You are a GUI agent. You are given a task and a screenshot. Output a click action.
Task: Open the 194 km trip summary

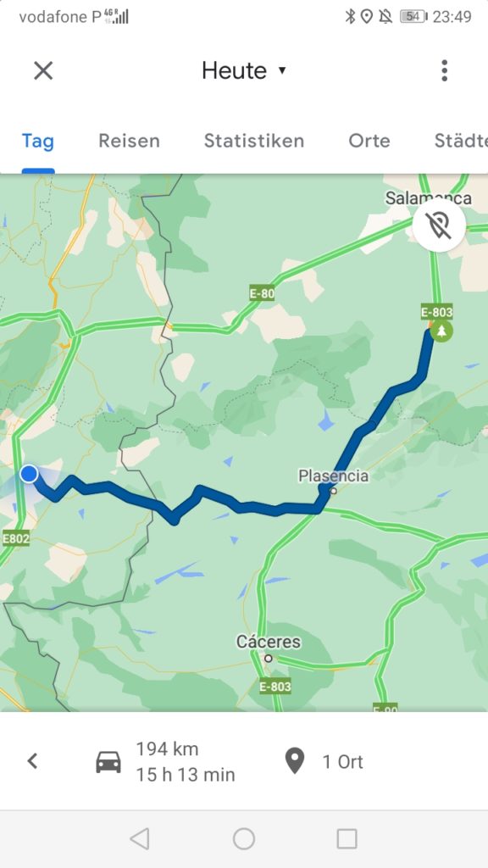tap(186, 762)
